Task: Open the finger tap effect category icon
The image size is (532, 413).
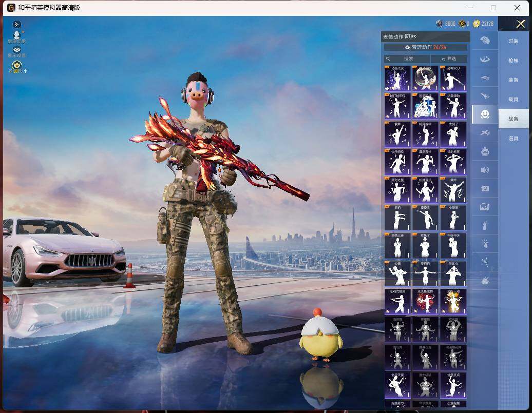Action: click(x=485, y=244)
